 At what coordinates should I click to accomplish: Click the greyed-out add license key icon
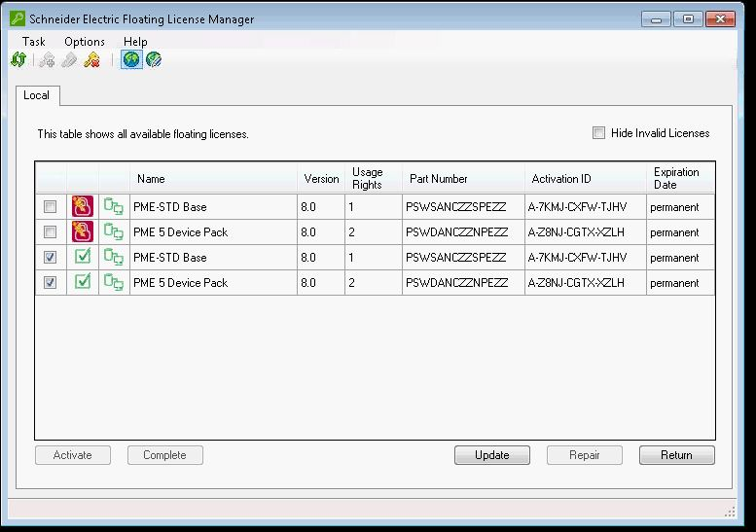click(x=47, y=60)
